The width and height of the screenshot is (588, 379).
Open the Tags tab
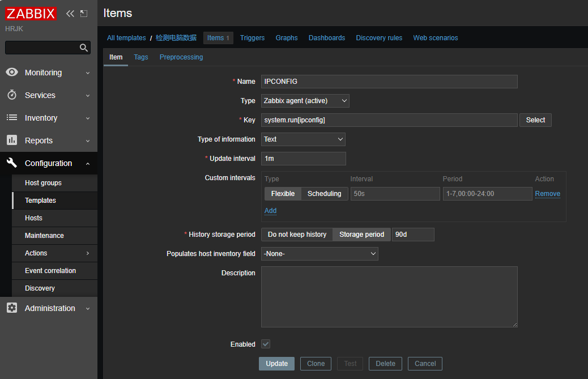[141, 57]
